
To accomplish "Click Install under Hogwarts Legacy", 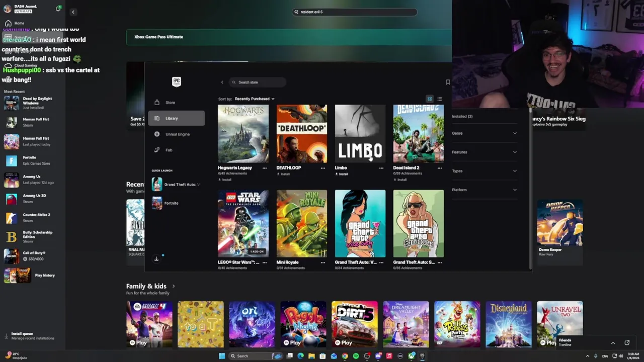I will (225, 179).
